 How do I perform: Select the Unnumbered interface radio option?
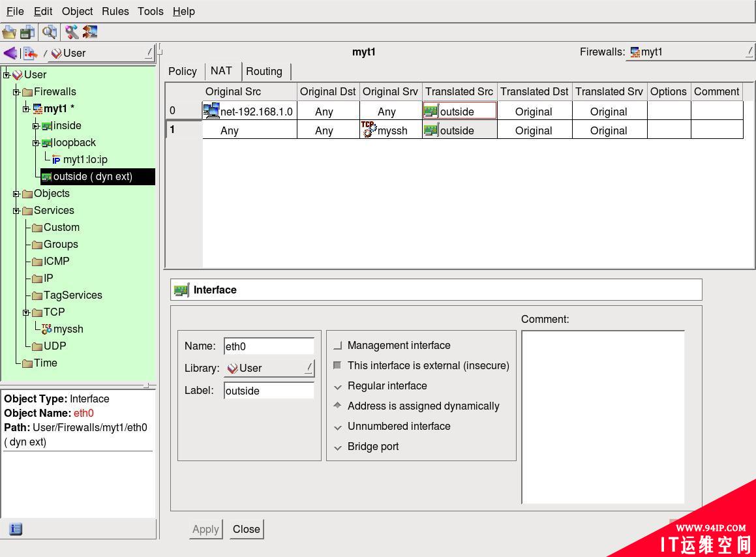click(337, 427)
